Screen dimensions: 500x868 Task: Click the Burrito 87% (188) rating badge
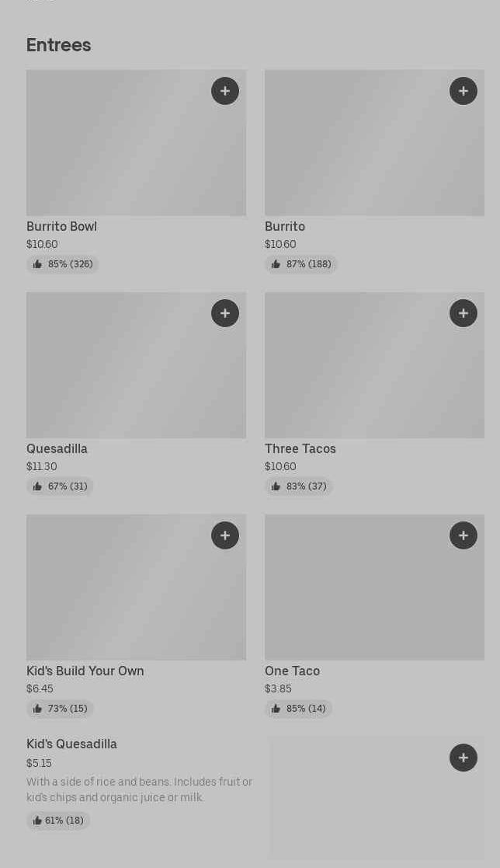click(301, 264)
